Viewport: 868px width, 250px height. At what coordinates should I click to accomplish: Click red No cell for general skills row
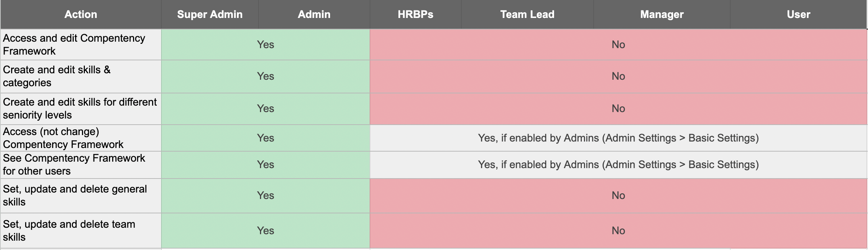(x=618, y=196)
